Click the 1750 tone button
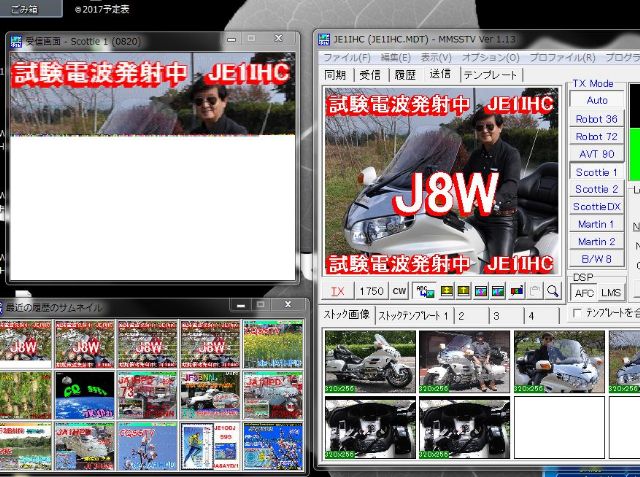Screen dimensions: 640x477 click(371, 291)
